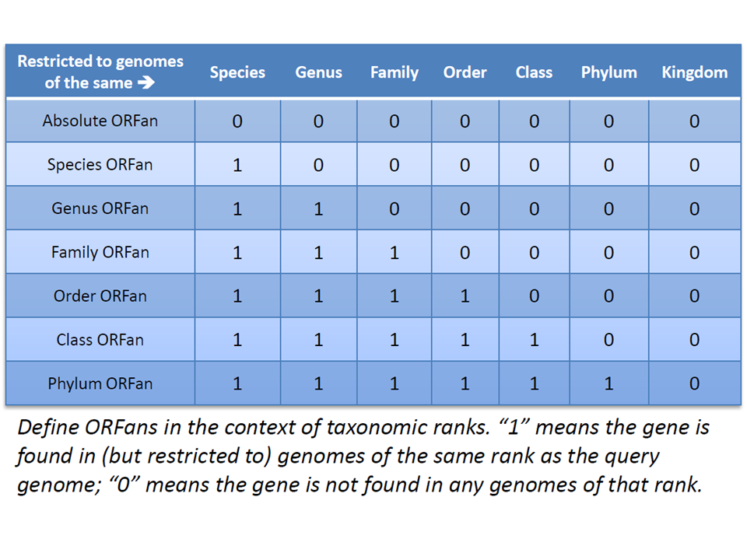
Task: Click the Genus ORFan row label
Action: click(100, 208)
